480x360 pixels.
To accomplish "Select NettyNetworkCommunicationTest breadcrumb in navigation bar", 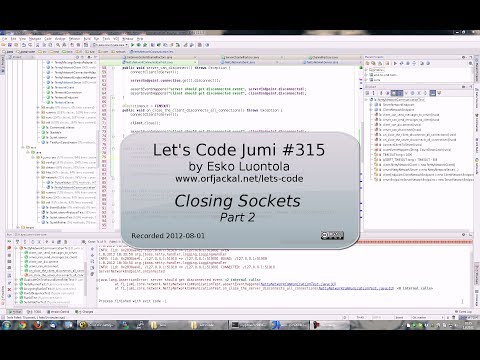I will click(152, 52).
